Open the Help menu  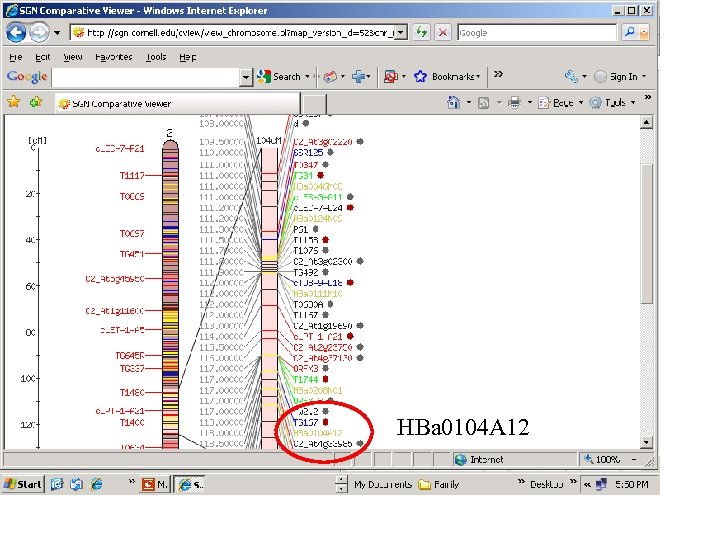[187, 57]
